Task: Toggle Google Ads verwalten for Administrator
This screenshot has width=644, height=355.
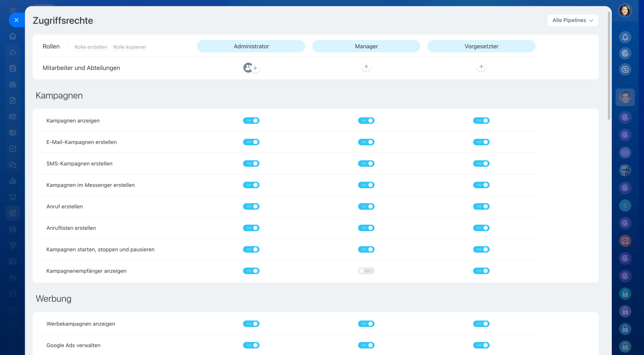Action: click(251, 345)
